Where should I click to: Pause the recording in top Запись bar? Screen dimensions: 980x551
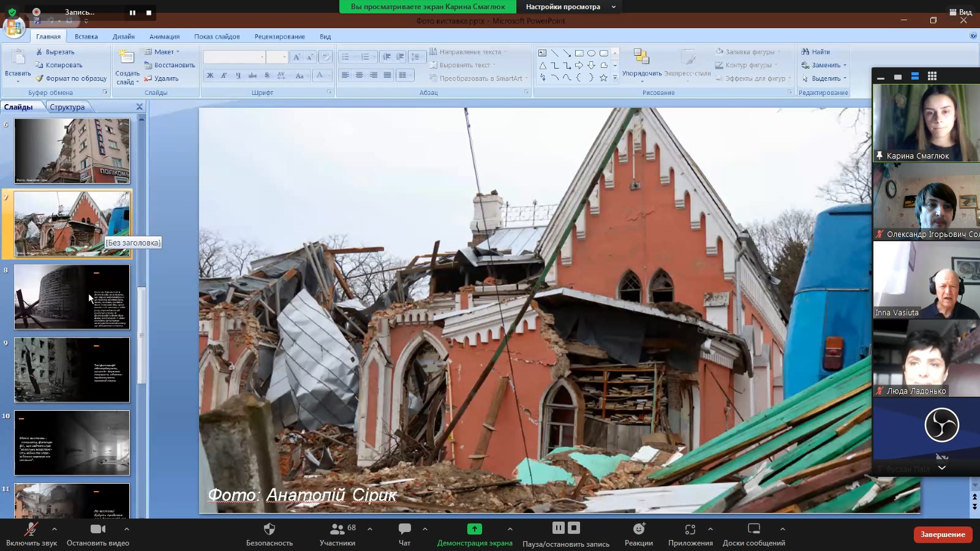[132, 12]
